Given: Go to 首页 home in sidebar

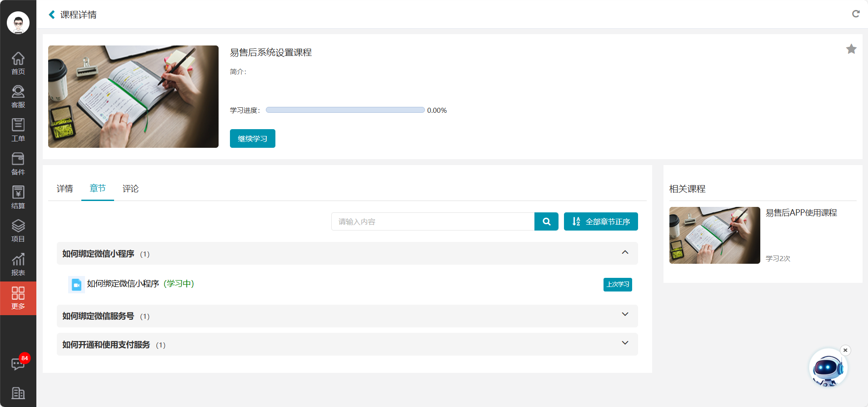Looking at the screenshot, I should click(x=18, y=63).
